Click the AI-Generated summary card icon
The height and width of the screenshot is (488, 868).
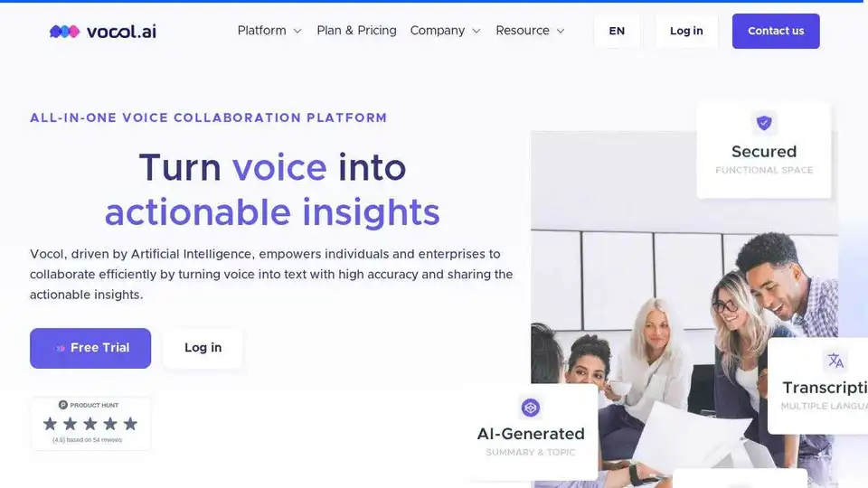531,408
